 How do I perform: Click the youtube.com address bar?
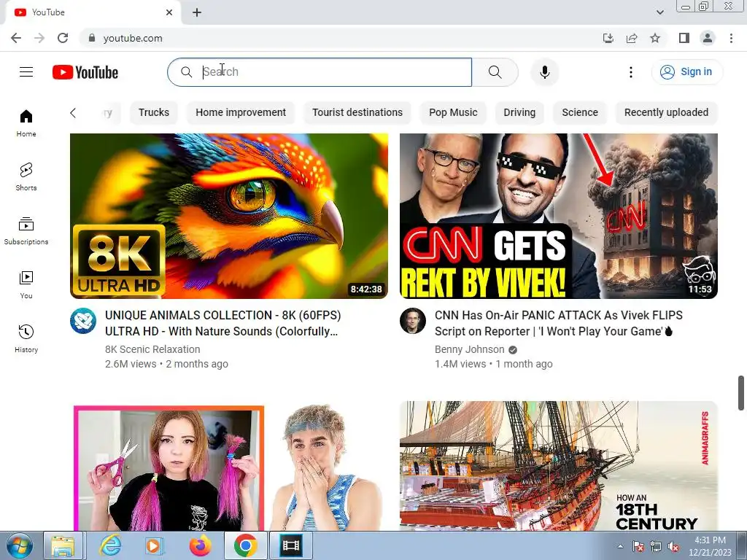[338, 38]
